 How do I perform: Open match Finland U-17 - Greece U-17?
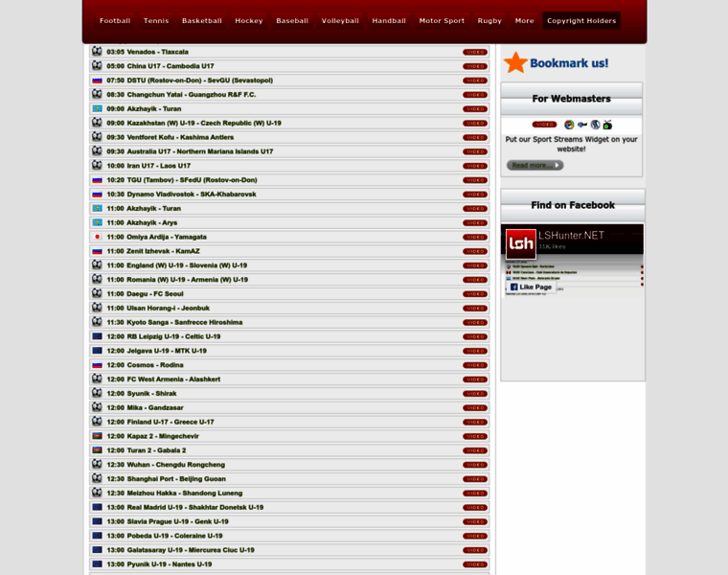(171, 422)
